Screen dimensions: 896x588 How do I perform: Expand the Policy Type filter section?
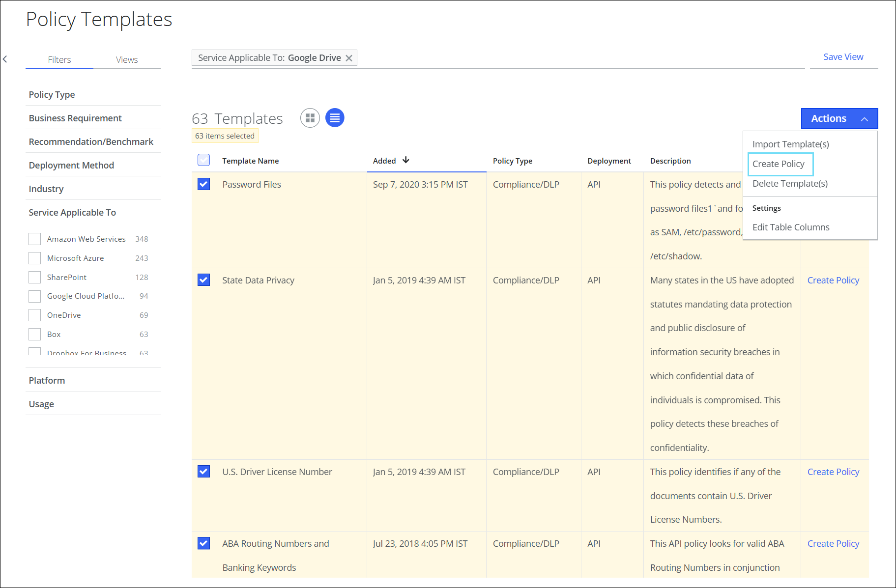pos(52,94)
